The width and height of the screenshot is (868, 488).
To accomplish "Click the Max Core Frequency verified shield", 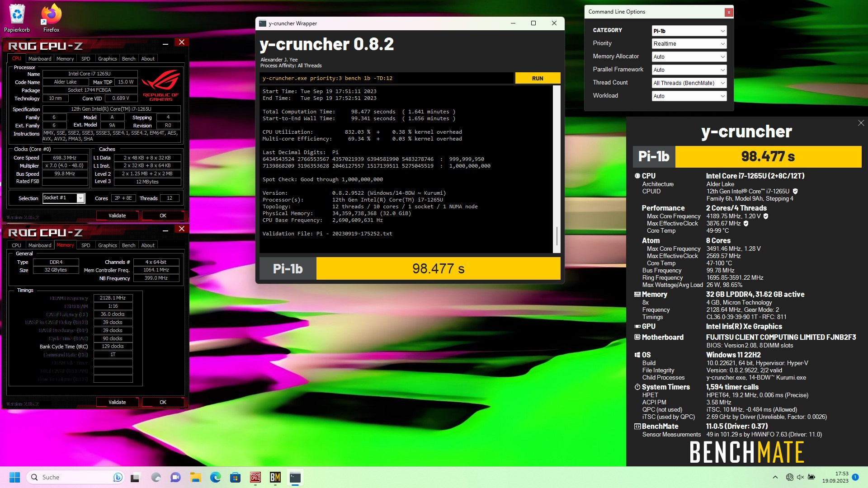I will (766, 216).
